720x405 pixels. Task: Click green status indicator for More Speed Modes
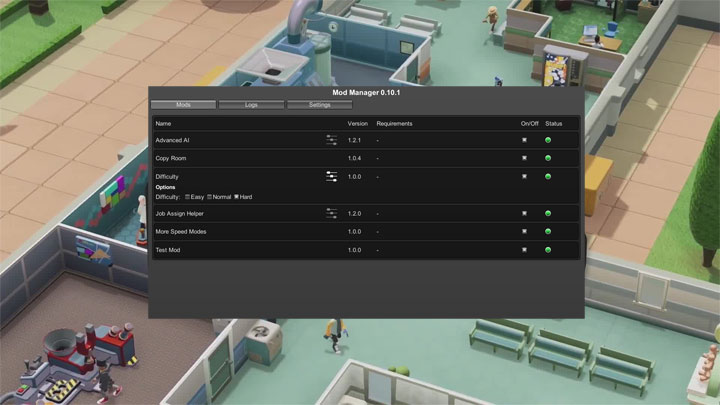[x=548, y=231]
